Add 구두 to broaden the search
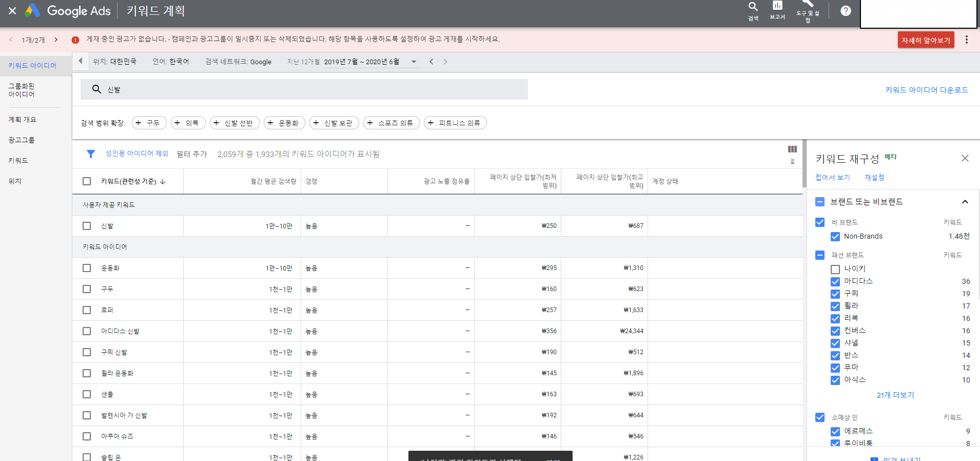The height and width of the screenshot is (461, 980). [x=149, y=123]
